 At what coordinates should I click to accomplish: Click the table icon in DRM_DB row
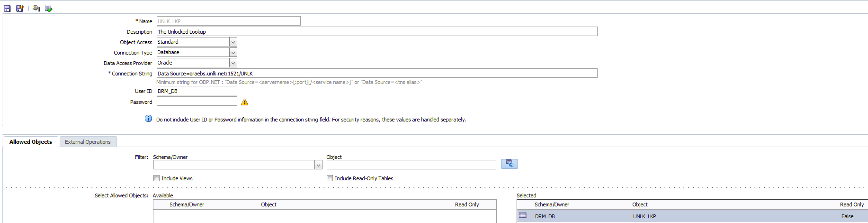[523, 215]
